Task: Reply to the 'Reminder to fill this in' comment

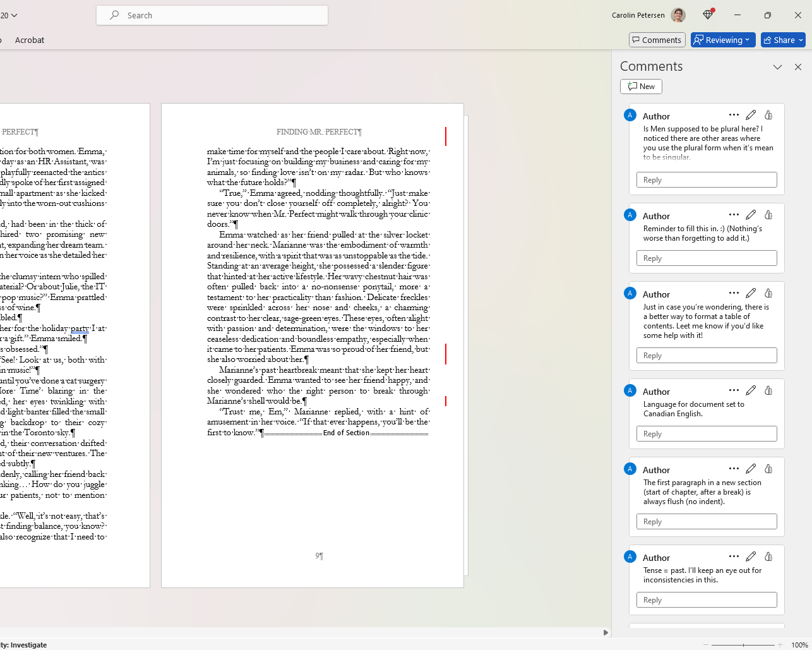Action: (707, 258)
